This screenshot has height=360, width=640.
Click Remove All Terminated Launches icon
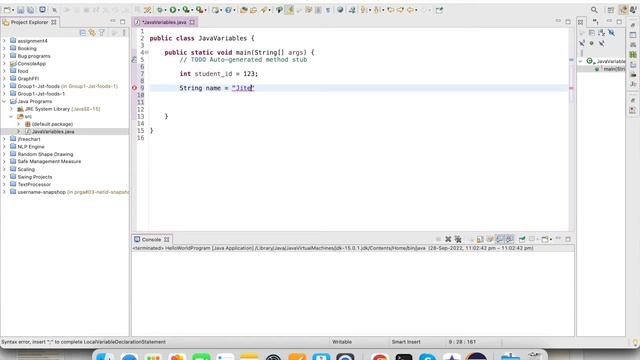coord(458,239)
